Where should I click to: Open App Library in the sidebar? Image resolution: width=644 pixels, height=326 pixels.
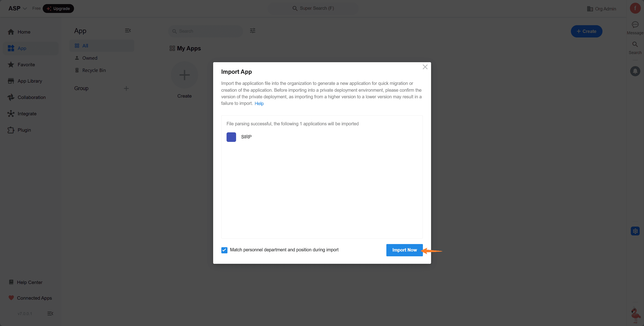[x=30, y=81]
